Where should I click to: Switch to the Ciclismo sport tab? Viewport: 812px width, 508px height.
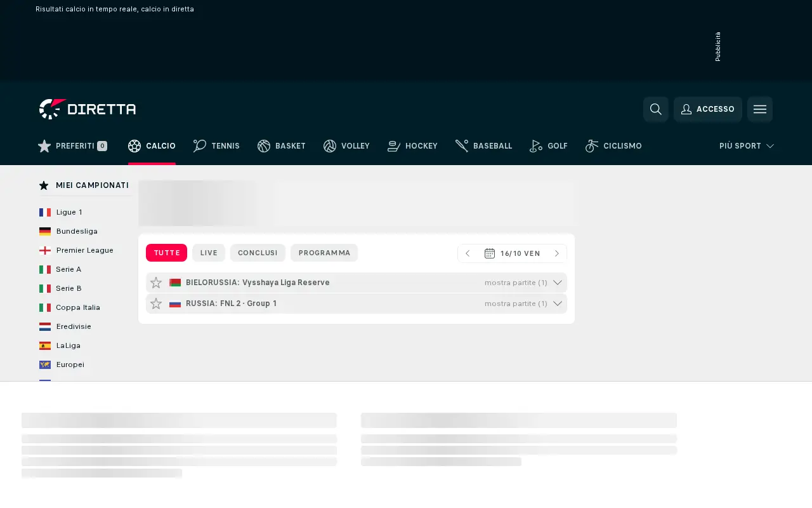[x=613, y=146]
